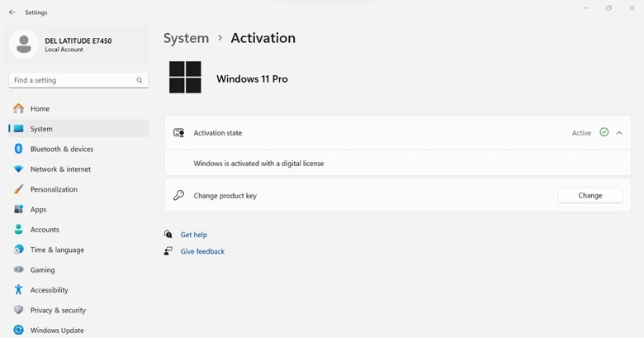Click the Give feedback icon
Image resolution: width=644 pixels, height=338 pixels.
coord(168,251)
